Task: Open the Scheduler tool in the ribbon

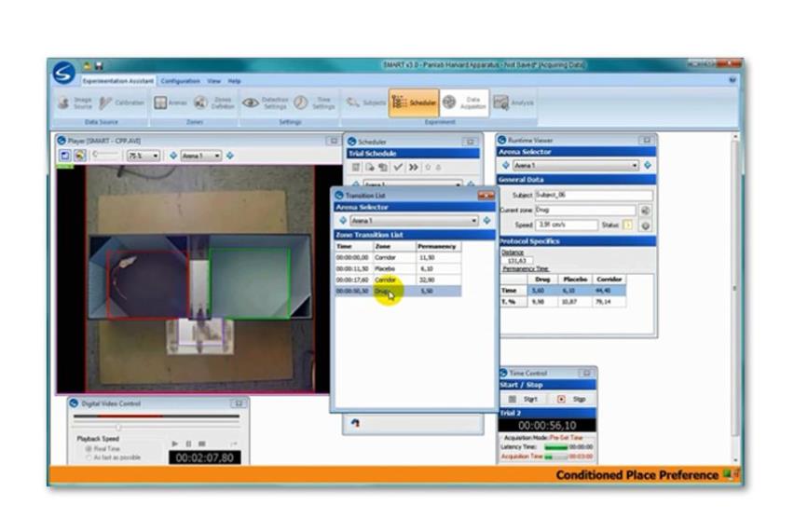Action: (412, 103)
